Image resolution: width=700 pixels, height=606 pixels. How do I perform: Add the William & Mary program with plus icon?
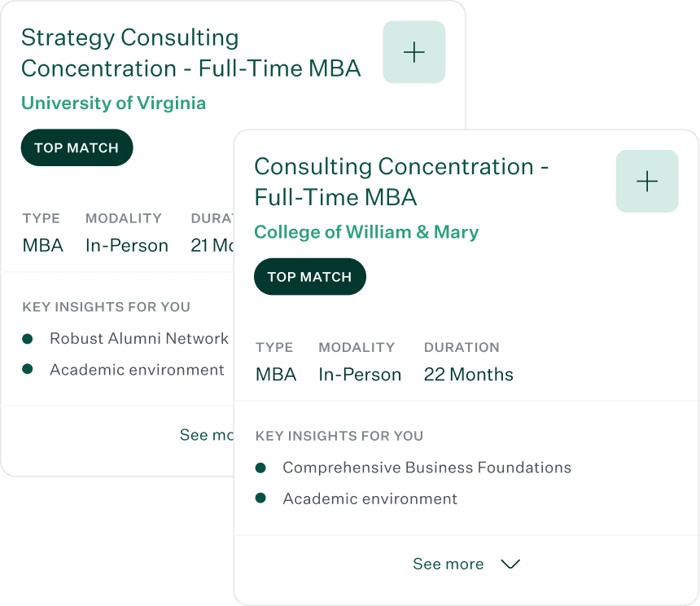(x=646, y=181)
